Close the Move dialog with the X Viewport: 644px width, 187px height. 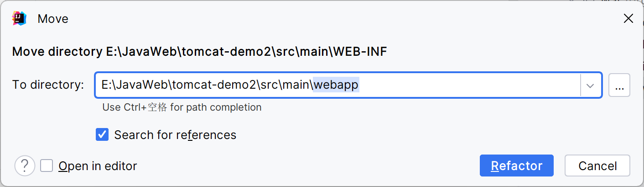coord(628,19)
